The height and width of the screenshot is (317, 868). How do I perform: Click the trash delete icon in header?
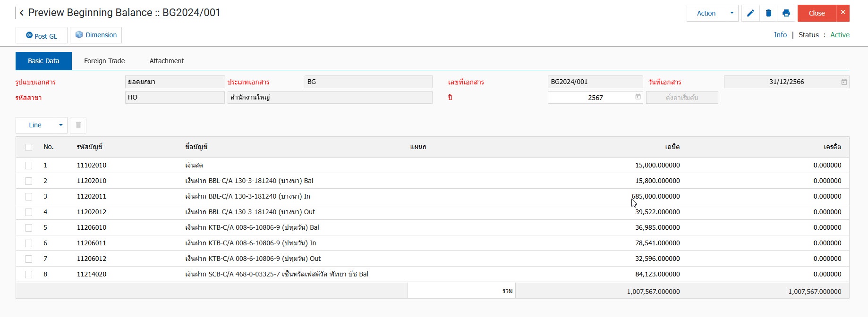(x=768, y=13)
